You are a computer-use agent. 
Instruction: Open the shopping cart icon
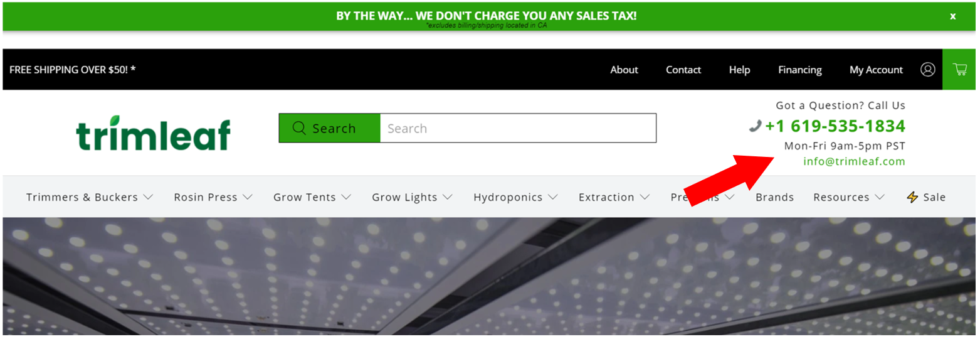coord(959,70)
